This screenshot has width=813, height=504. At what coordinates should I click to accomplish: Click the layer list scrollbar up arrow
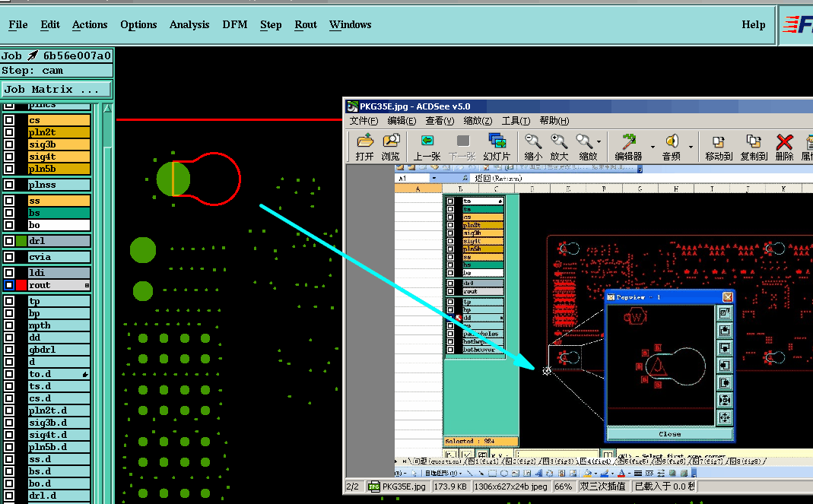tap(107, 109)
